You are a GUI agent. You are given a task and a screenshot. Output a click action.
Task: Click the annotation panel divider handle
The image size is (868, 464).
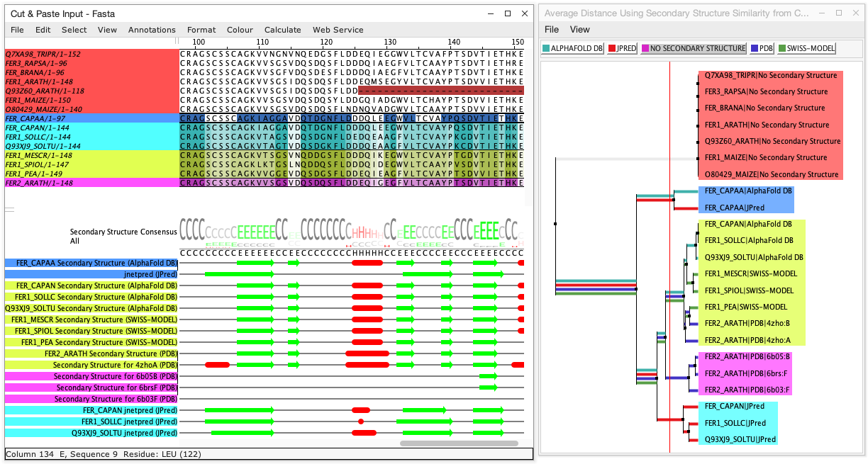10,210
